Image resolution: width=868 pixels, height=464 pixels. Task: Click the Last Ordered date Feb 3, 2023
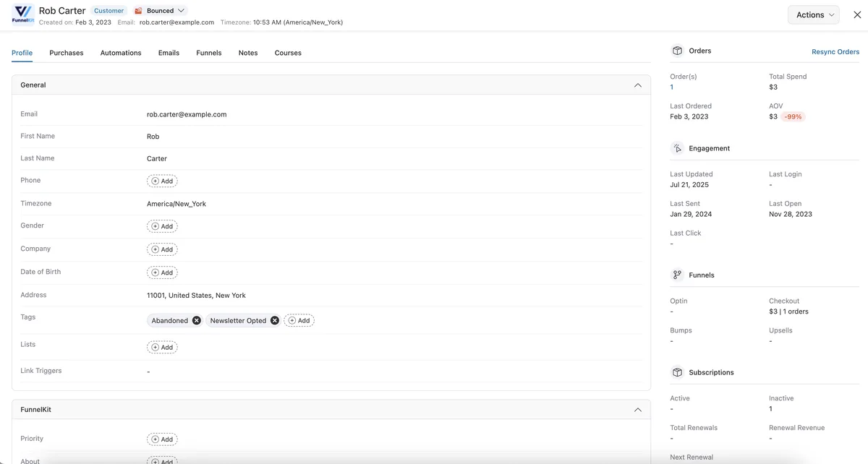coord(689,116)
